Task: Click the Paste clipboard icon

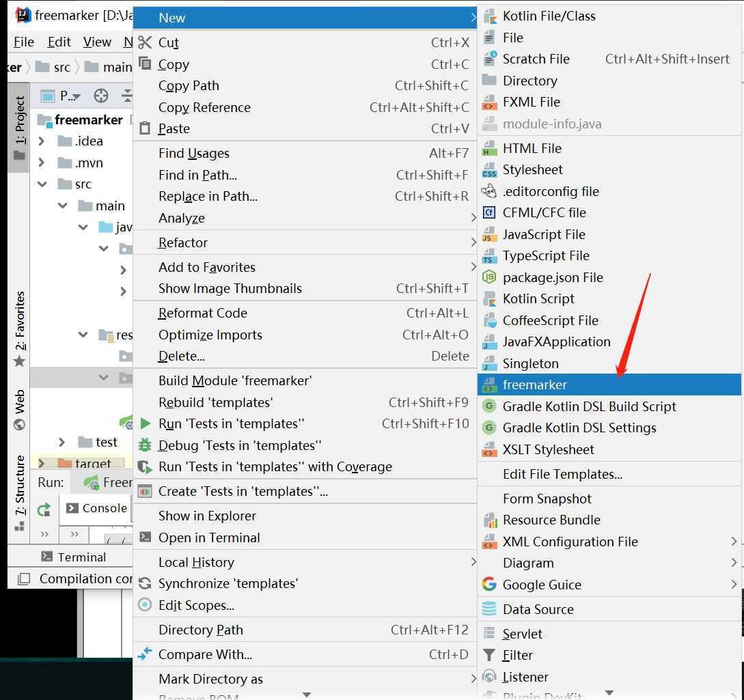Action: pos(145,128)
